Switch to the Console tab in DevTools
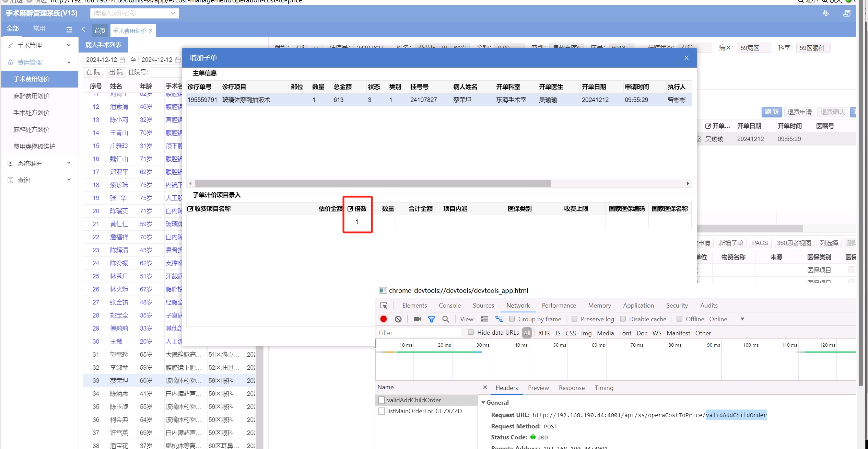Viewport: 868px width, 449px height. tap(449, 305)
